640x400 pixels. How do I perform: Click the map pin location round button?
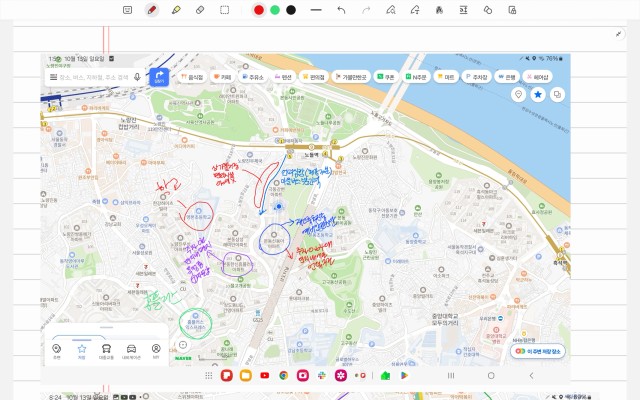coord(518,95)
